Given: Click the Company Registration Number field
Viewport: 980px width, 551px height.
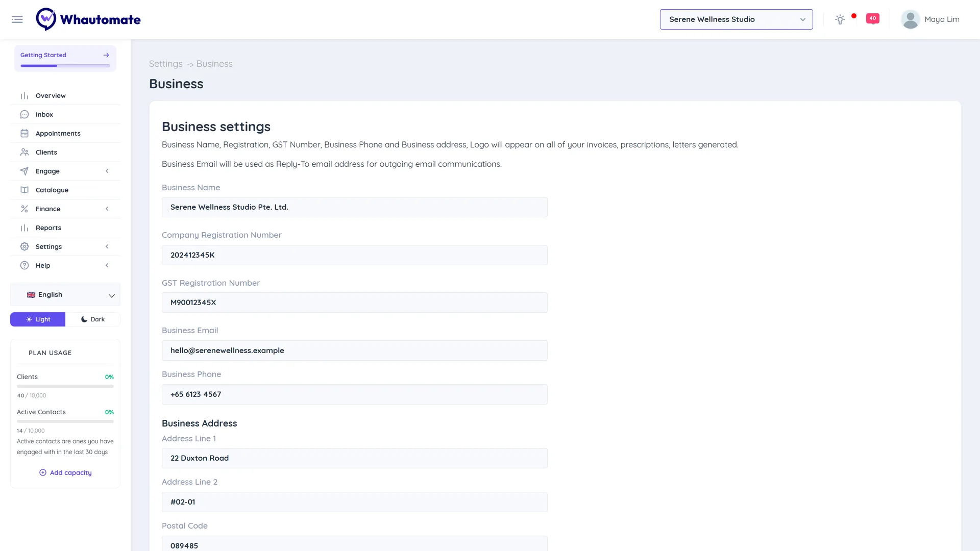Looking at the screenshot, I should tap(354, 255).
